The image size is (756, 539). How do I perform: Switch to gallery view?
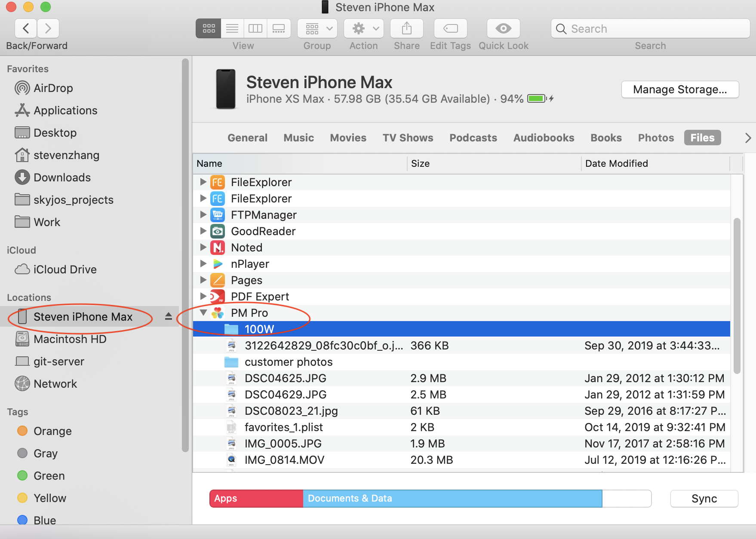pos(279,29)
